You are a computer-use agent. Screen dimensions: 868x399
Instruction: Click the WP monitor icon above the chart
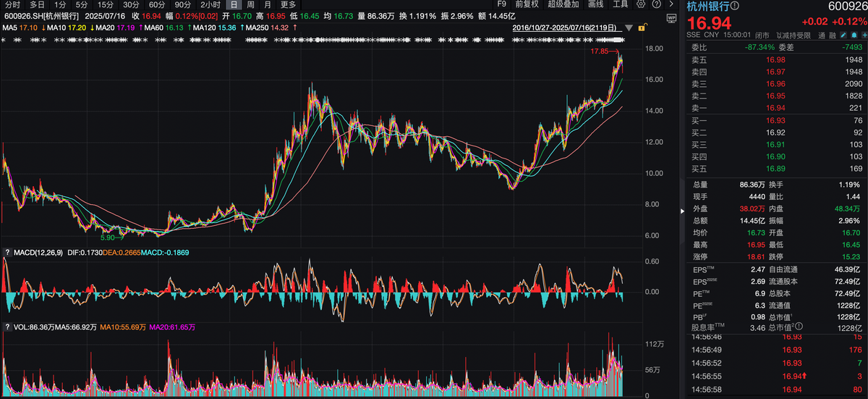(x=672, y=16)
